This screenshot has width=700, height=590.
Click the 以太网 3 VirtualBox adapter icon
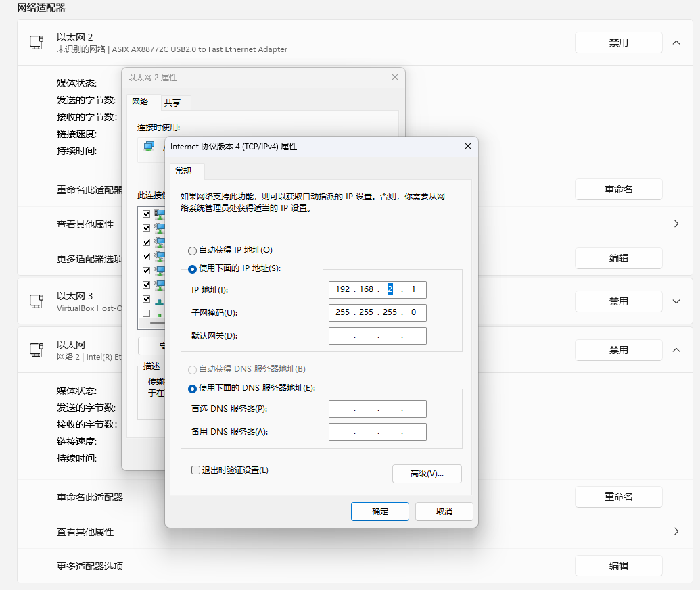click(x=37, y=301)
